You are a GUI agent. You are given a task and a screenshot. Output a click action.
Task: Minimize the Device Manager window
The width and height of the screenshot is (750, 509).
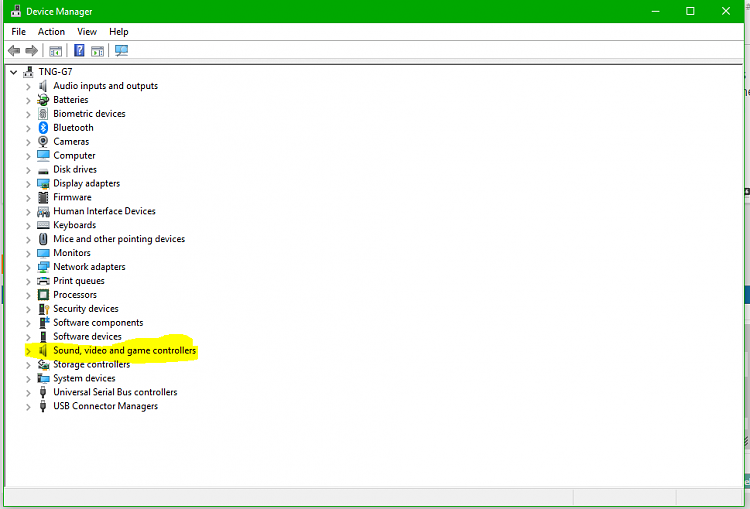(656, 11)
